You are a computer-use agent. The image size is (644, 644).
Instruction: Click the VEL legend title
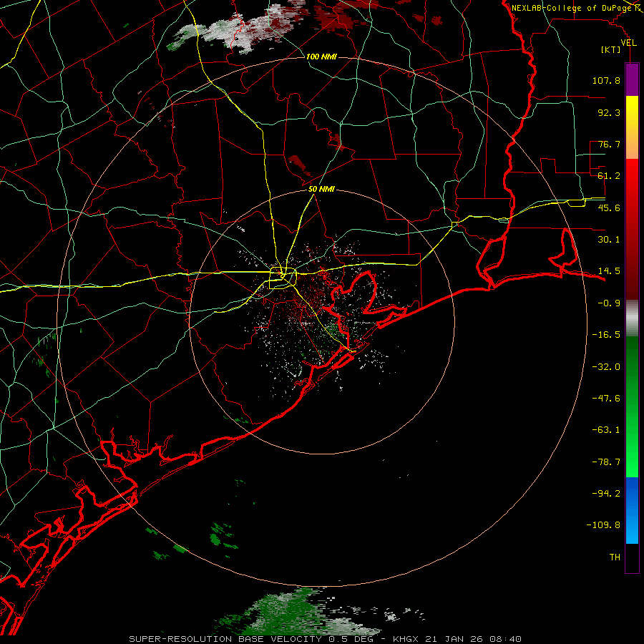click(628, 43)
